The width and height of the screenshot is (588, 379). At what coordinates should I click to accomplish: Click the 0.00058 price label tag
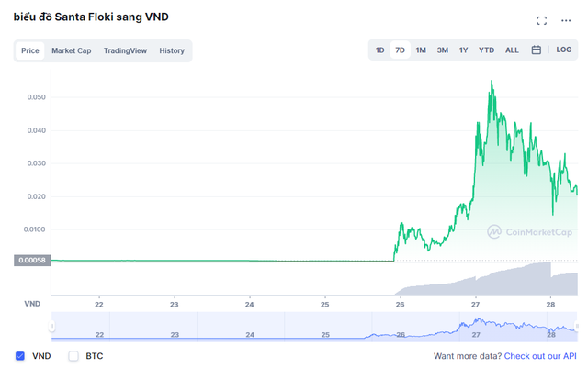tap(32, 261)
